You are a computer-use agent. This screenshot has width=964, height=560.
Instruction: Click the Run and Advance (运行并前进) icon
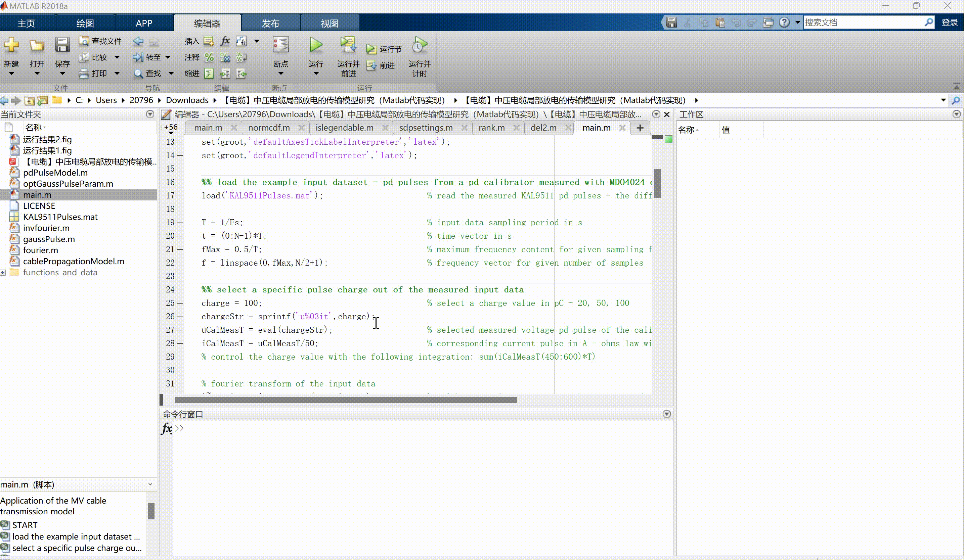click(x=348, y=45)
